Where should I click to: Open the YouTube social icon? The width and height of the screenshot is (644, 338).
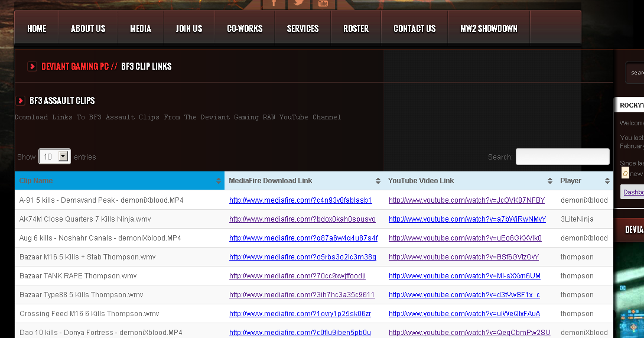tap(323, 4)
